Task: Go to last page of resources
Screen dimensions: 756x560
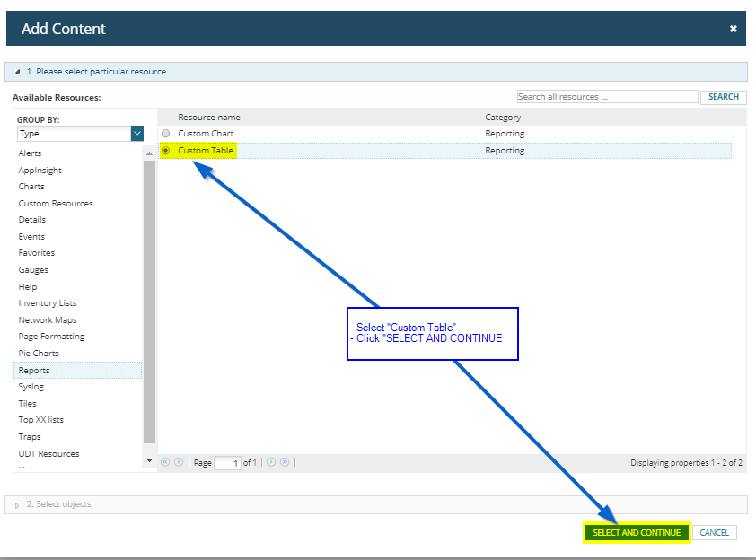Action: pos(285,462)
